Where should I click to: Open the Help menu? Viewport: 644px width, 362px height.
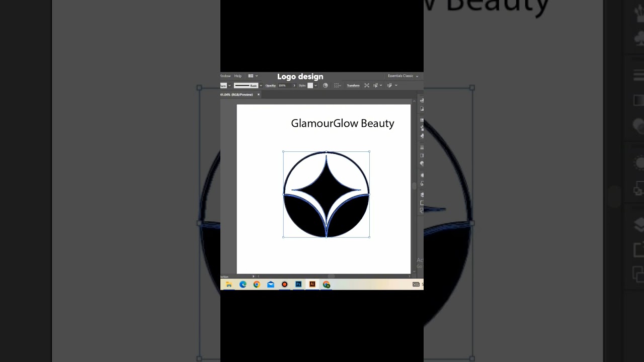pyautogui.click(x=237, y=76)
